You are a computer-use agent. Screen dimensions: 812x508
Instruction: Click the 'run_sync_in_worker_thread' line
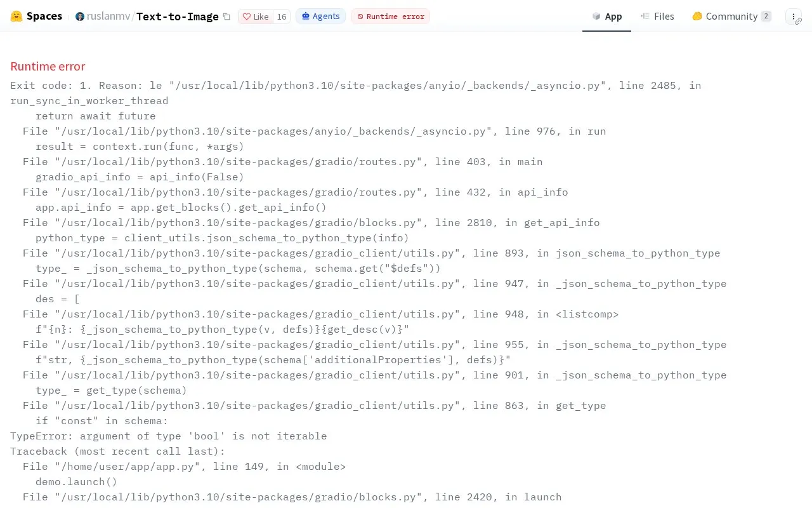coord(89,100)
